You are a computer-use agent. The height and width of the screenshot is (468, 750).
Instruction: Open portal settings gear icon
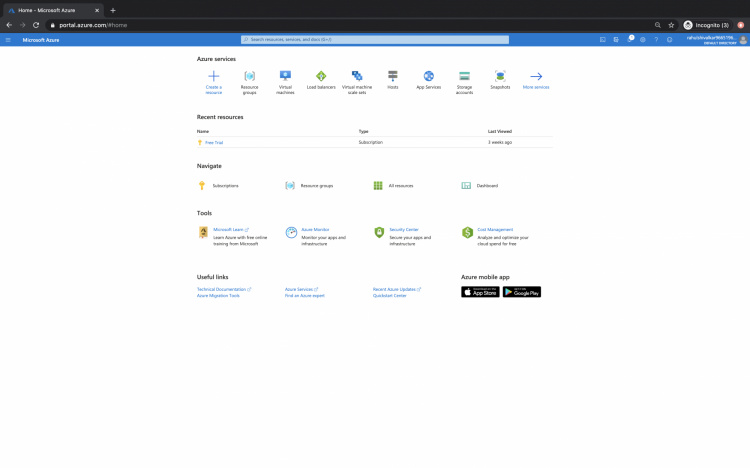(x=643, y=39)
